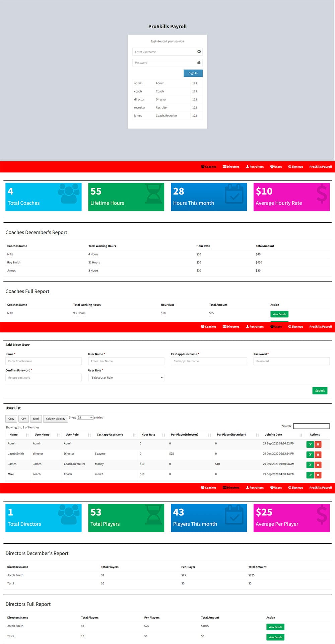This screenshot has height=644, width=335.
Task: Delete the James user via trash icon
Action: 318,465
